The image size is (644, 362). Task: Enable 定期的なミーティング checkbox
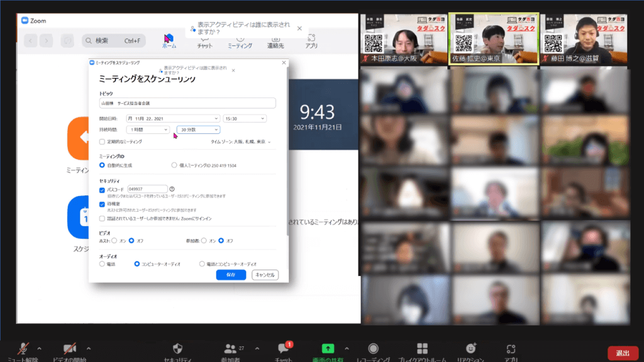click(102, 141)
